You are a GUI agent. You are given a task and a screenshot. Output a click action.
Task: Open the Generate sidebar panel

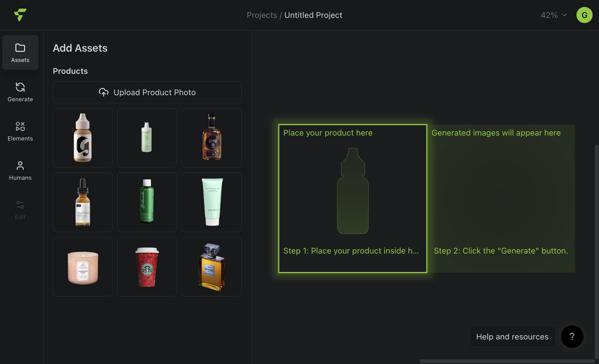[20, 92]
